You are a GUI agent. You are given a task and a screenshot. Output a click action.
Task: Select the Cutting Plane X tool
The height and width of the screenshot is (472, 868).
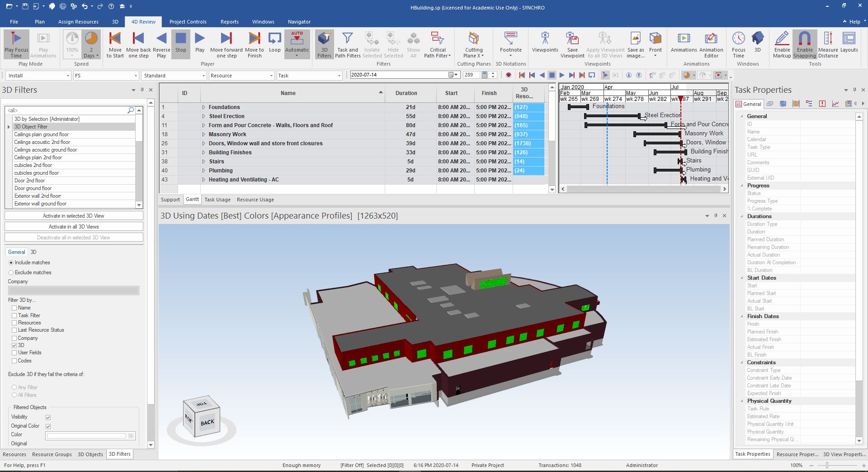point(474,44)
